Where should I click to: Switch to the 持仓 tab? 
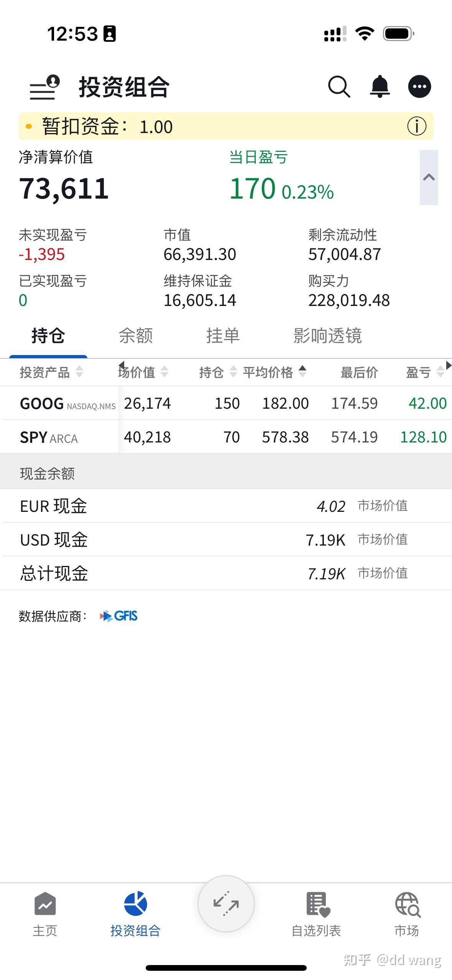[48, 336]
